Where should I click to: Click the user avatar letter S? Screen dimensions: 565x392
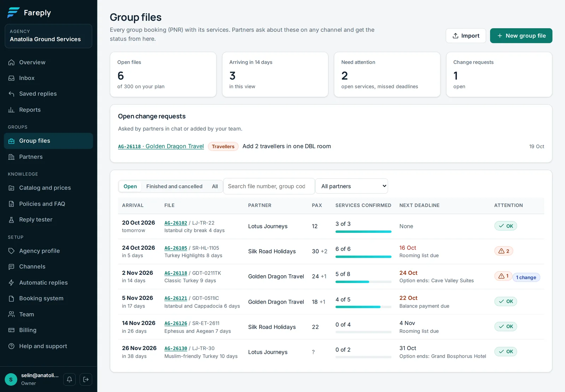tap(11, 379)
